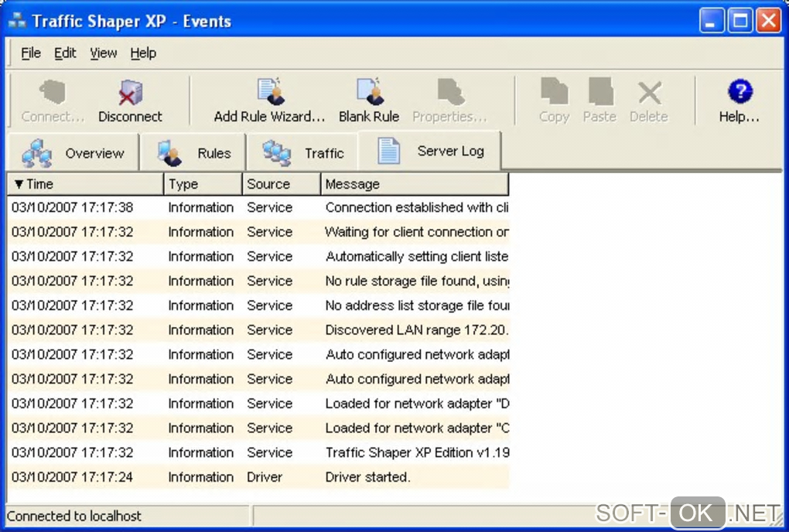The height and width of the screenshot is (532, 789).
Task: Maximize the Traffic Shaper XP window
Action: tap(740, 21)
